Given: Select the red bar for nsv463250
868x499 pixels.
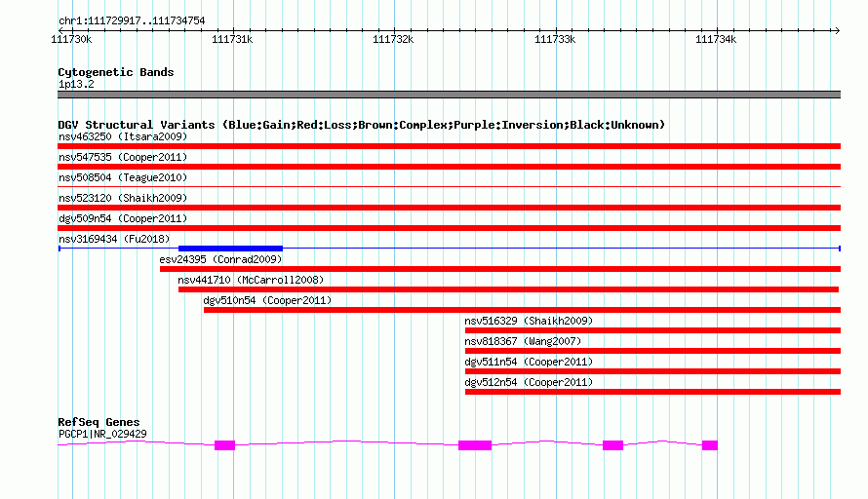Looking at the screenshot, I should coord(449,146).
